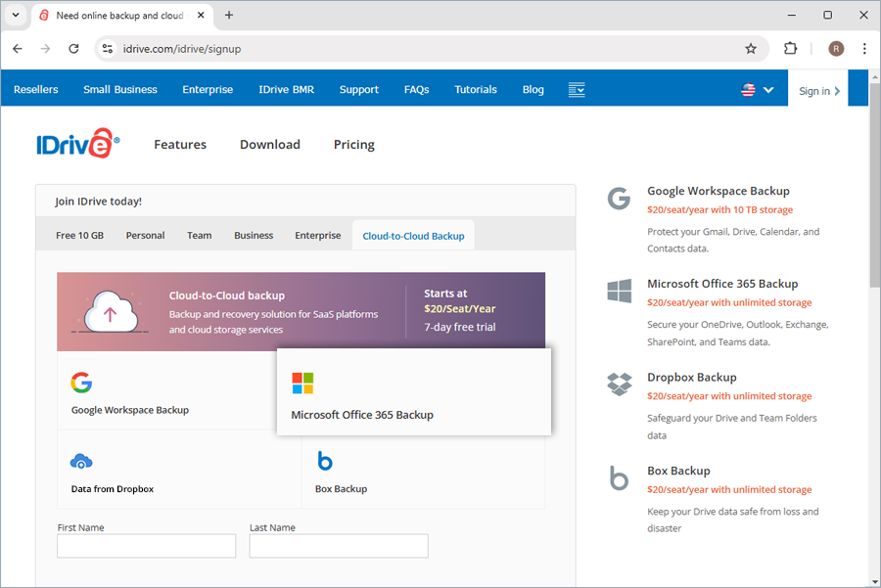Choose Data from Dropbox option label
This screenshot has height=588, width=881.
coord(113,489)
